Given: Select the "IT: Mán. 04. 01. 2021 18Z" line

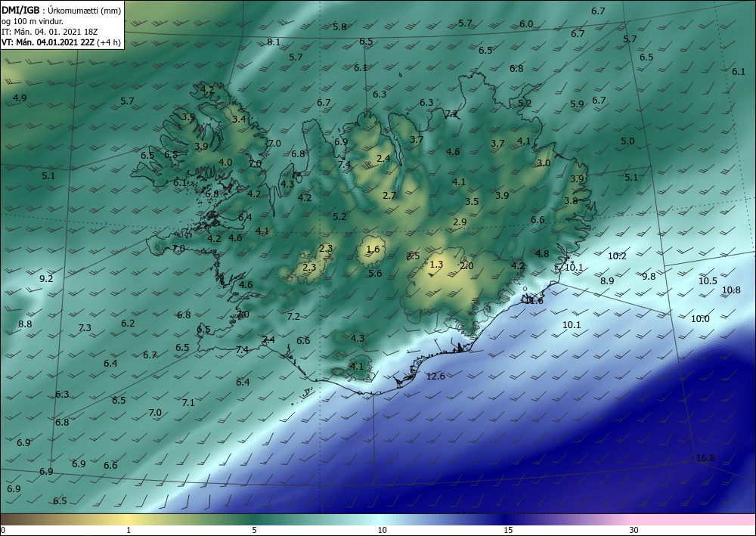Looking at the screenshot, I should 50,32.
